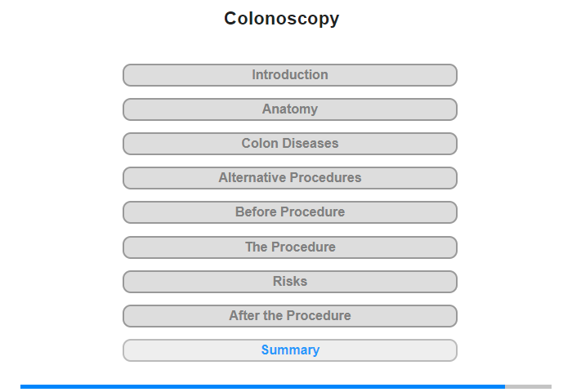This screenshot has height=392, width=572.
Task: Navigate to the Risks chapter button
Action: [289, 282]
